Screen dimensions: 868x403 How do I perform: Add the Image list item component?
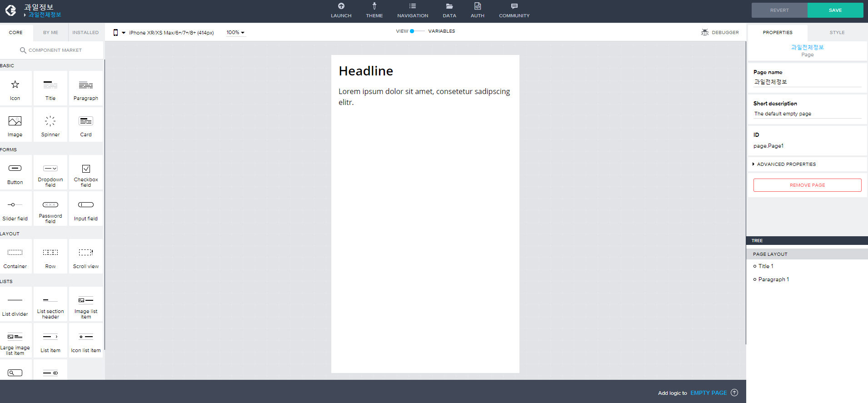[x=86, y=304]
